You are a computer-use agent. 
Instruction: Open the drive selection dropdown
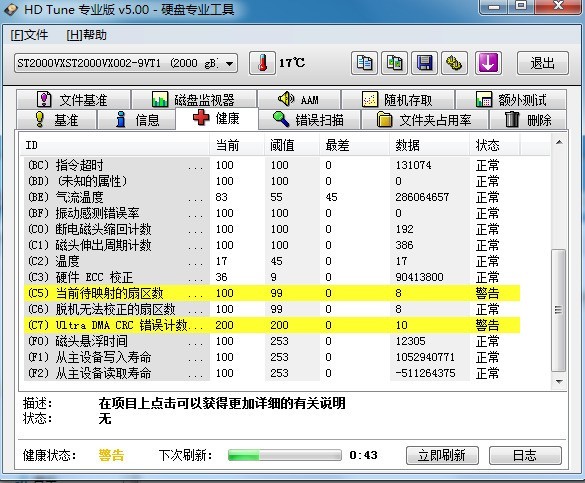coord(126,63)
